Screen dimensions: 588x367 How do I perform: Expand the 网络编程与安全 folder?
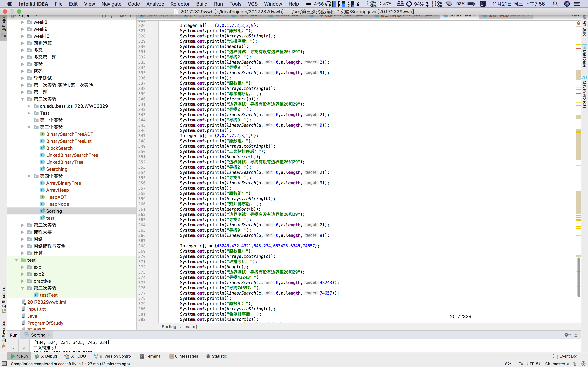click(x=23, y=246)
